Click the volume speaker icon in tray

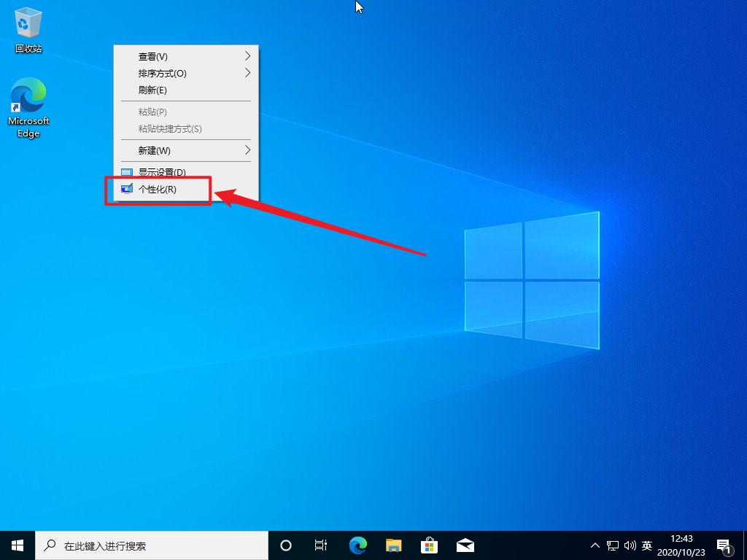[x=630, y=545]
